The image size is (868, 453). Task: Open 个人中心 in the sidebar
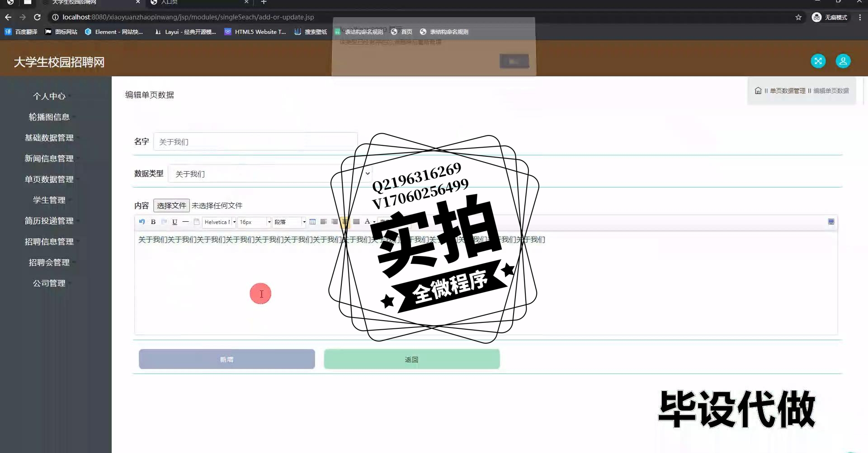49,96
